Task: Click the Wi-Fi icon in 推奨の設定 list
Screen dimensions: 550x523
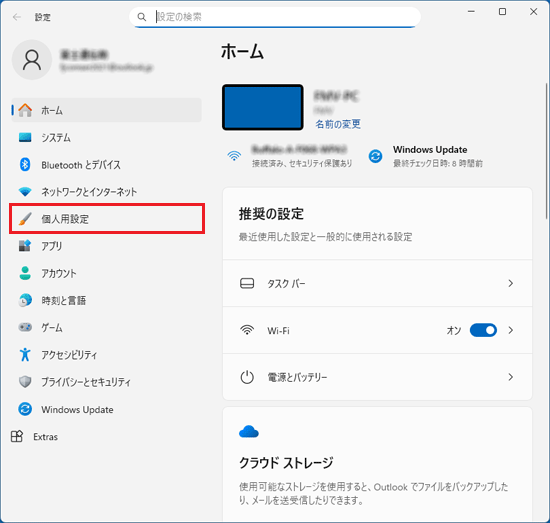Action: 247,330
